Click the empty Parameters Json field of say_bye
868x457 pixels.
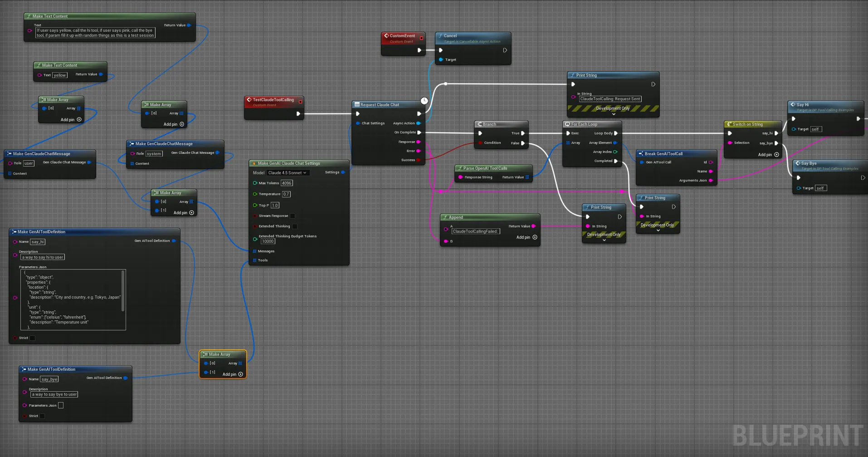[61, 405]
